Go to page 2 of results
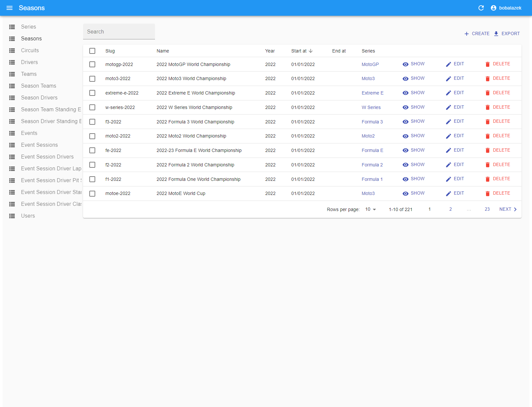 pyautogui.click(x=451, y=209)
